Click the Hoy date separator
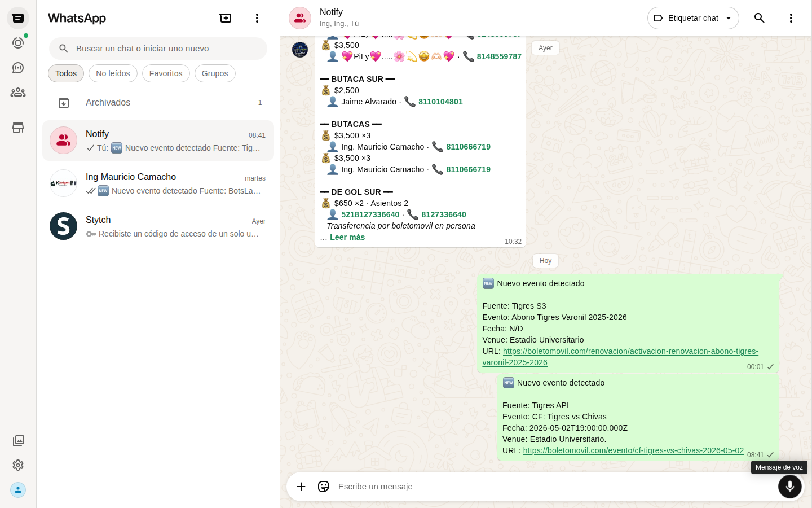 click(x=545, y=261)
